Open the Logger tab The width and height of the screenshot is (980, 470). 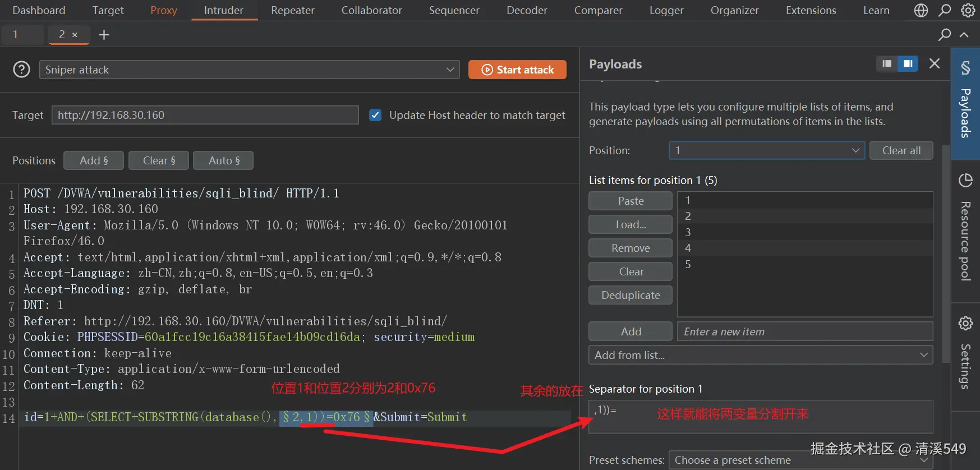click(x=666, y=10)
